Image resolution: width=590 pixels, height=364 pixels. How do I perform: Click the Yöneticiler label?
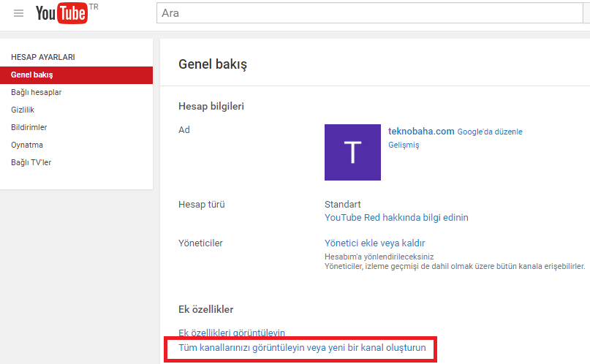coord(200,243)
